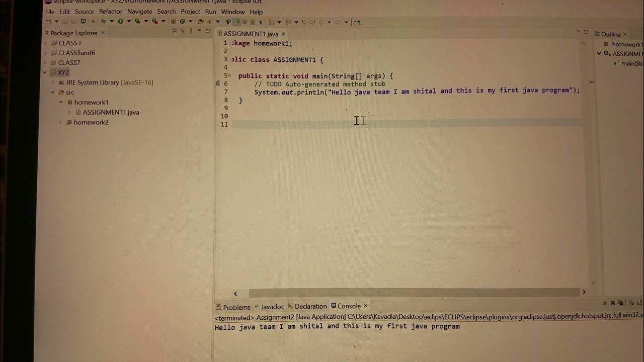Expand JRE System Library node

tap(53, 82)
